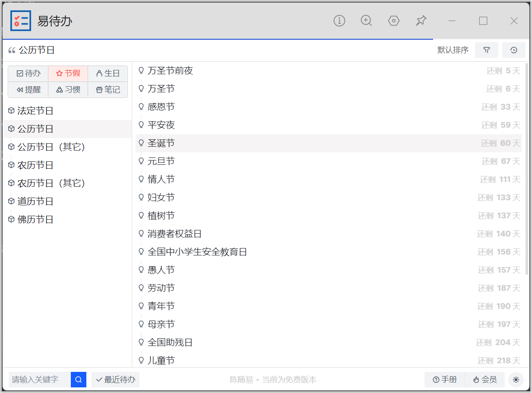Click the 默认排序 sorting option

click(453, 50)
